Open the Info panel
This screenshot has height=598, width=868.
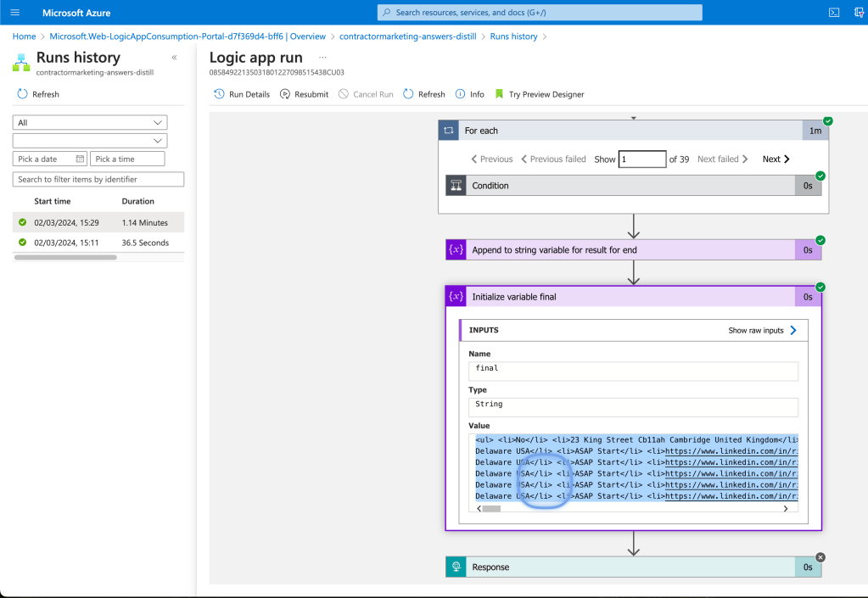point(469,94)
